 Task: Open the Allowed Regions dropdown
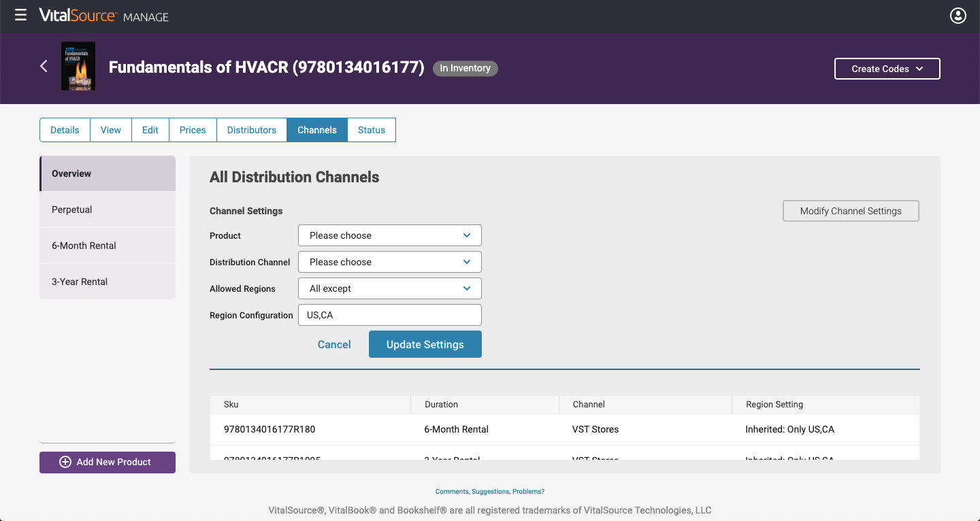click(390, 288)
